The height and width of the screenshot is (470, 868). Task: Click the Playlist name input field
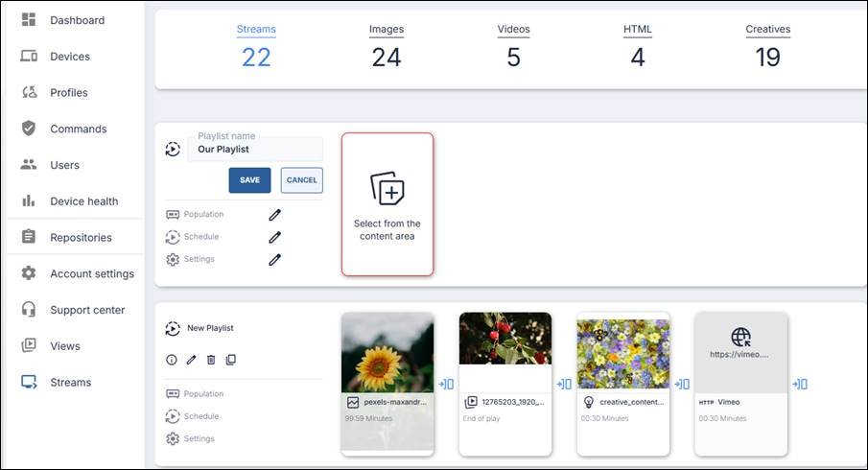[256, 150]
